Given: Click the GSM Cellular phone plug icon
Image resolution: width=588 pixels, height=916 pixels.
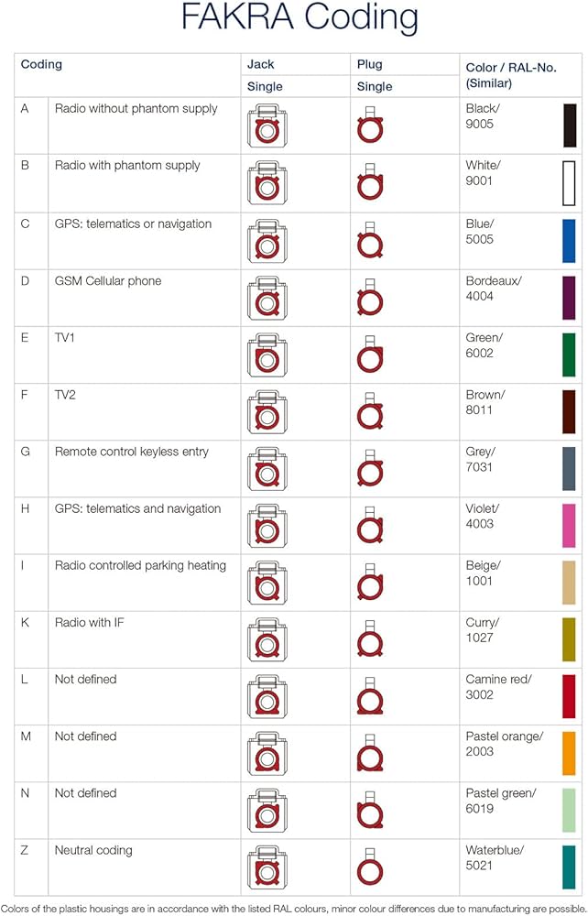Looking at the screenshot, I should tap(370, 299).
